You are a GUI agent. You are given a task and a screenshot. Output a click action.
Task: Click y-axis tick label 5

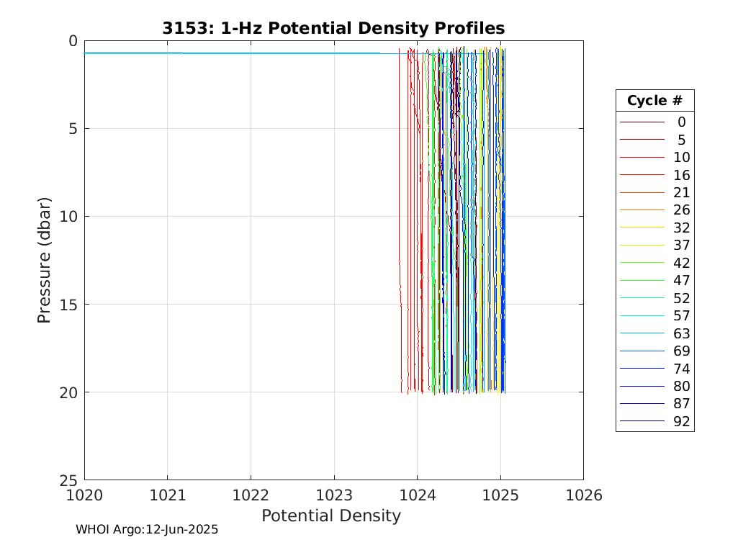(x=73, y=129)
